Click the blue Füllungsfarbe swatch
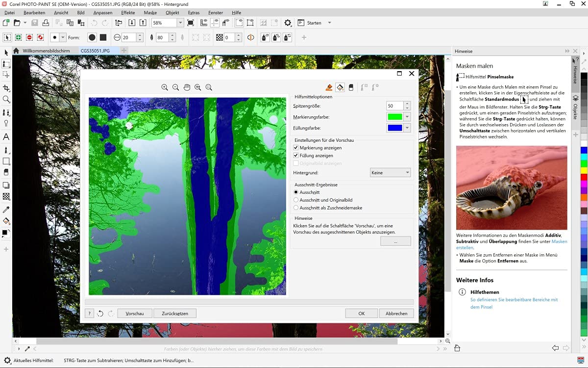588x368 pixels. coord(395,128)
